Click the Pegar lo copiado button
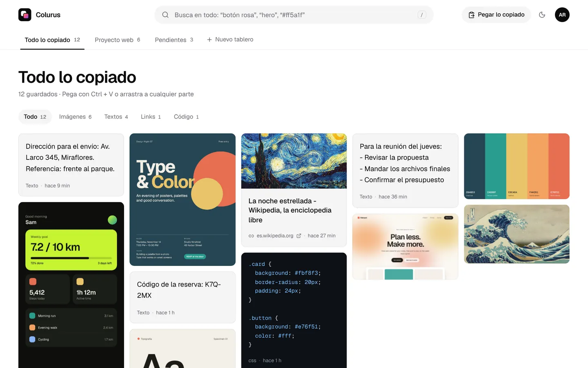The image size is (588, 368). pos(496,15)
